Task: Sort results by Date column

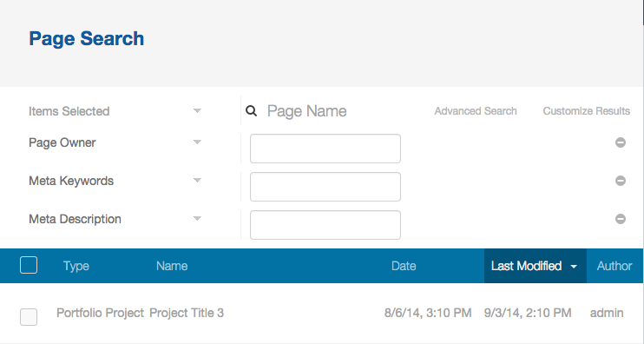Action: click(x=404, y=266)
